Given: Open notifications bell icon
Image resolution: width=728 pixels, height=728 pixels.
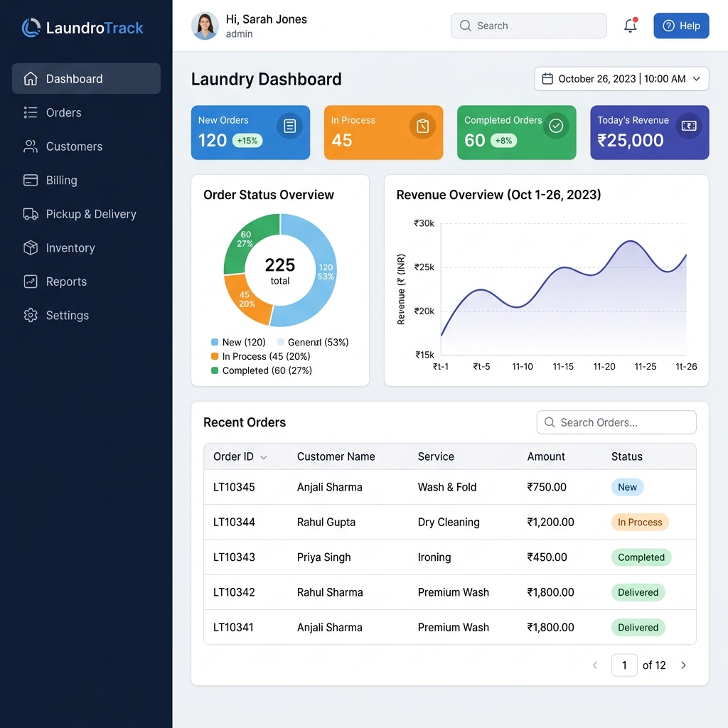Looking at the screenshot, I should coord(631,26).
